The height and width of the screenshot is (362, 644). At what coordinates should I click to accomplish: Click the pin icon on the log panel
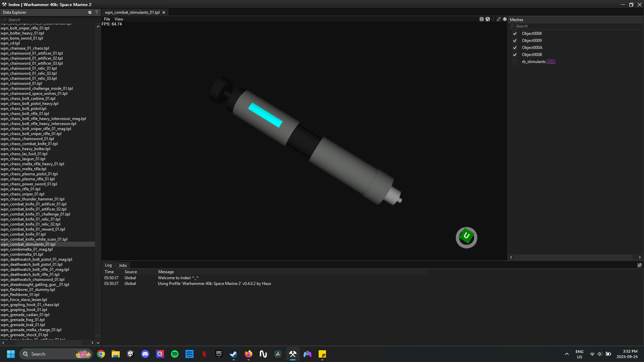[x=639, y=265]
